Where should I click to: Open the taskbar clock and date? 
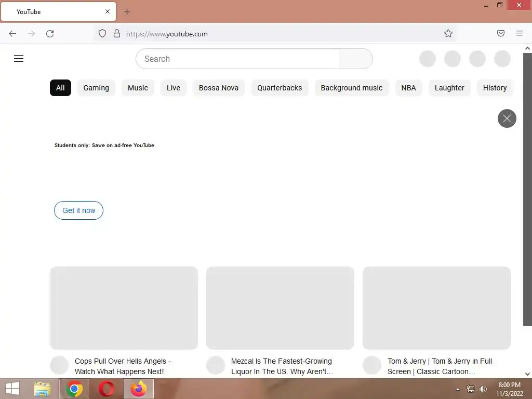pos(509,389)
